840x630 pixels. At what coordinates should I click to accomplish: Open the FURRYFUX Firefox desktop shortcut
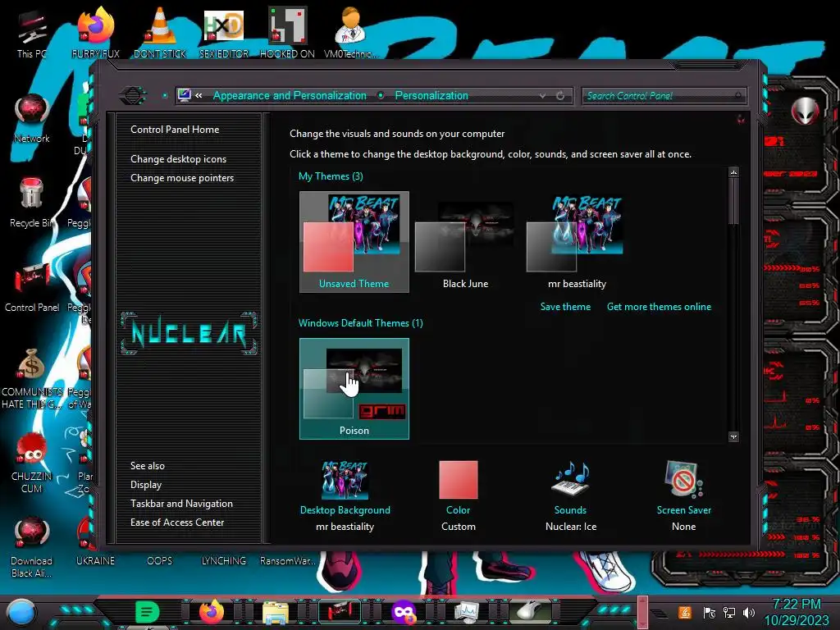pos(95,32)
